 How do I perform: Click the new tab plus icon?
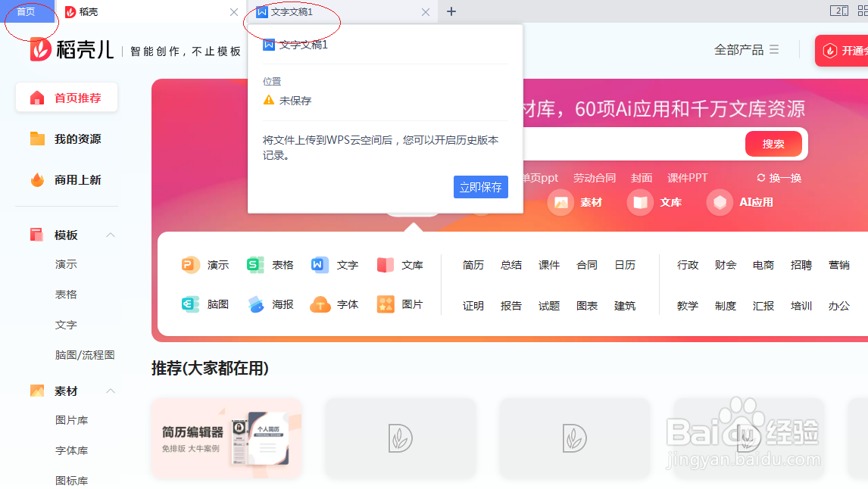coord(451,11)
